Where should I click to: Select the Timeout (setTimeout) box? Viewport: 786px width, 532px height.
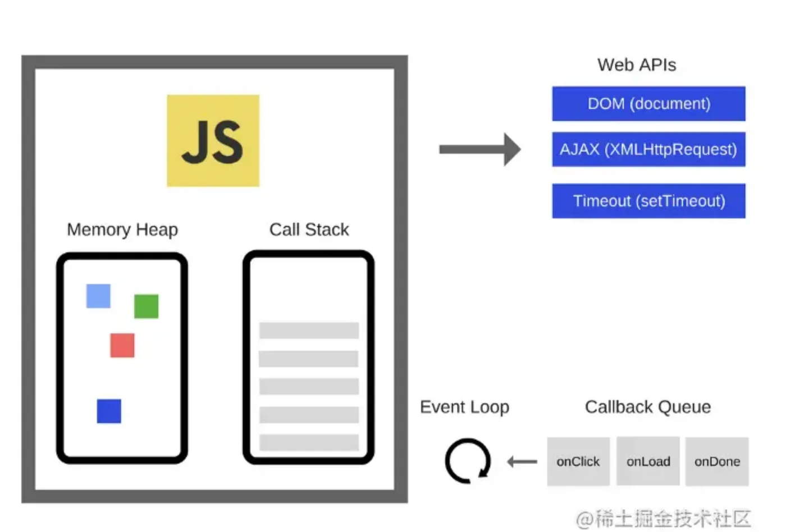point(648,201)
